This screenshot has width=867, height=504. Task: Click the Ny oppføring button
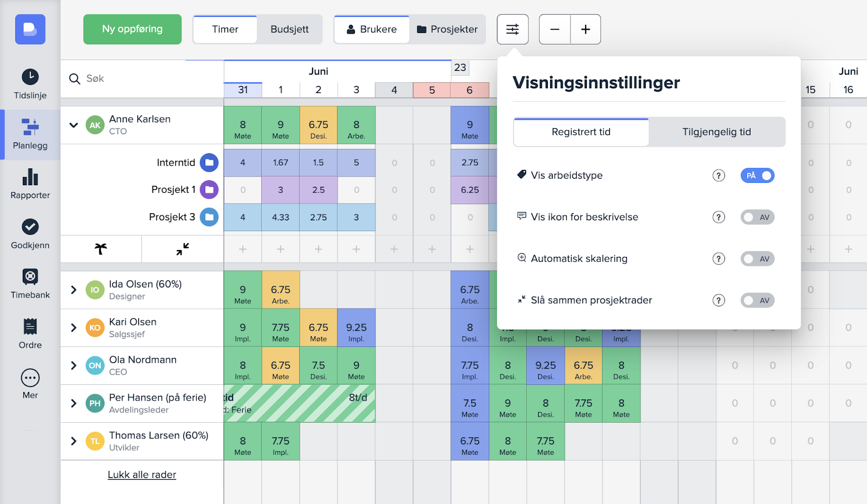point(132,29)
